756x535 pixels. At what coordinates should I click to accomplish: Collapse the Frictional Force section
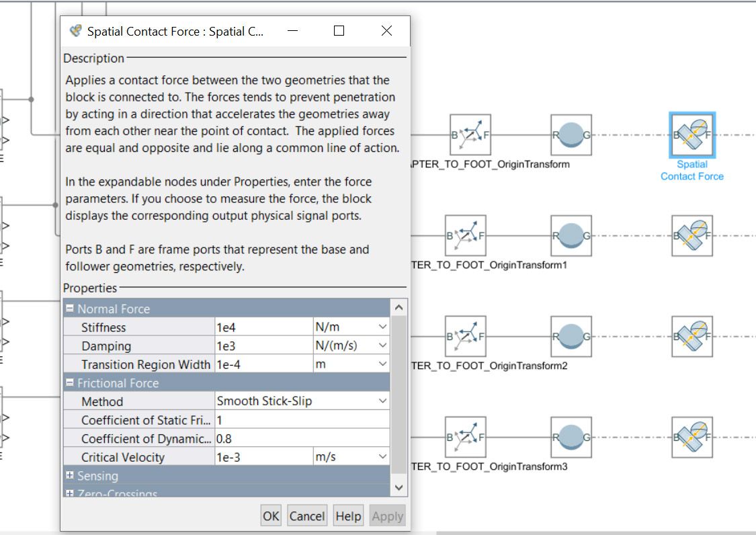(x=70, y=383)
